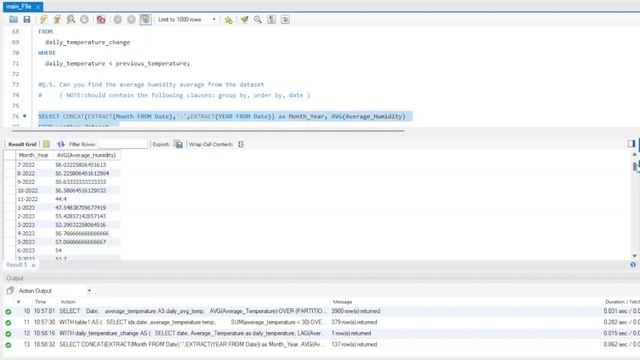Click the line 76 execution marker dot
640x360 pixels.
point(24,116)
